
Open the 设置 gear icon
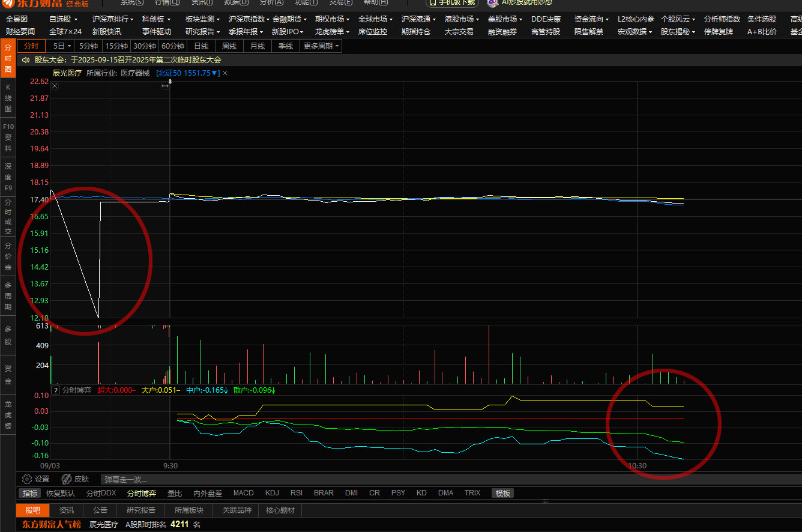point(26,479)
